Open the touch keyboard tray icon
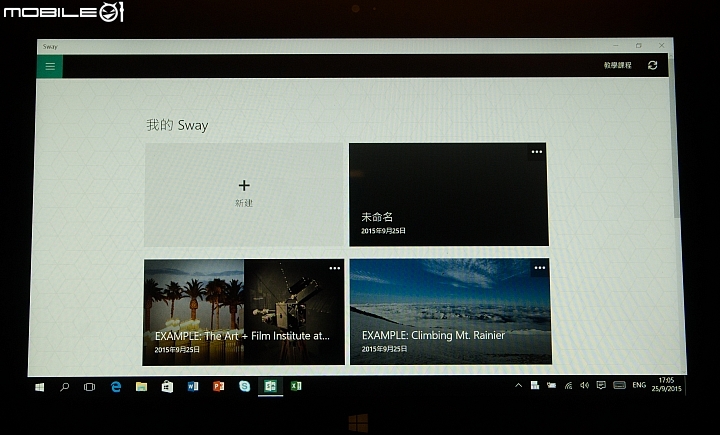 tap(619, 385)
